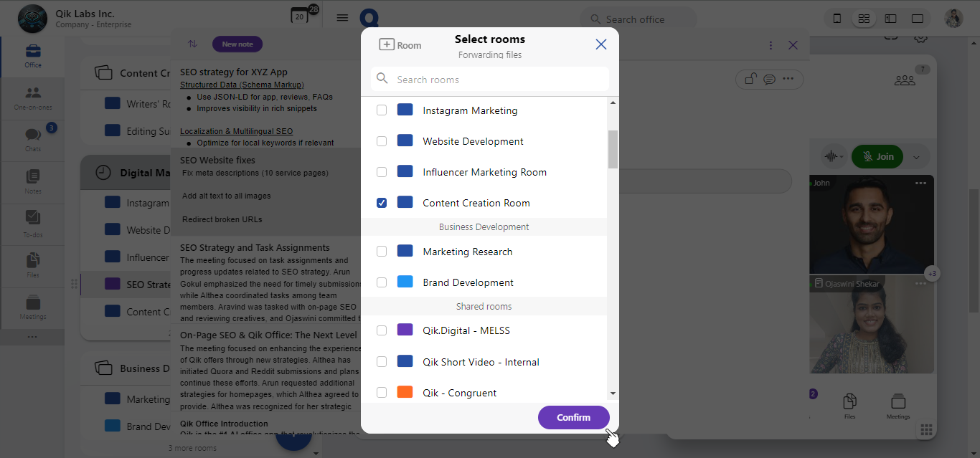Check the Instagram Marketing checkbox

[x=382, y=110]
